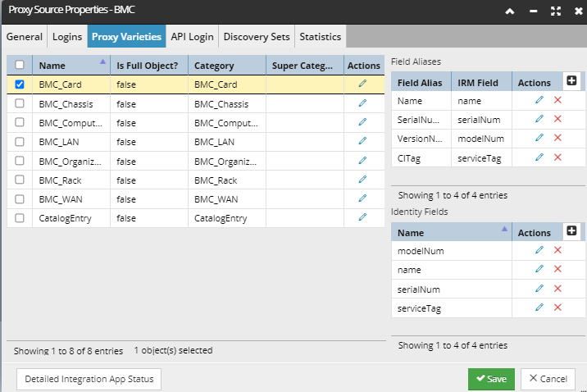The height and width of the screenshot is (392, 587).
Task: Sort by Is Full Object? column
Action: 149,65
